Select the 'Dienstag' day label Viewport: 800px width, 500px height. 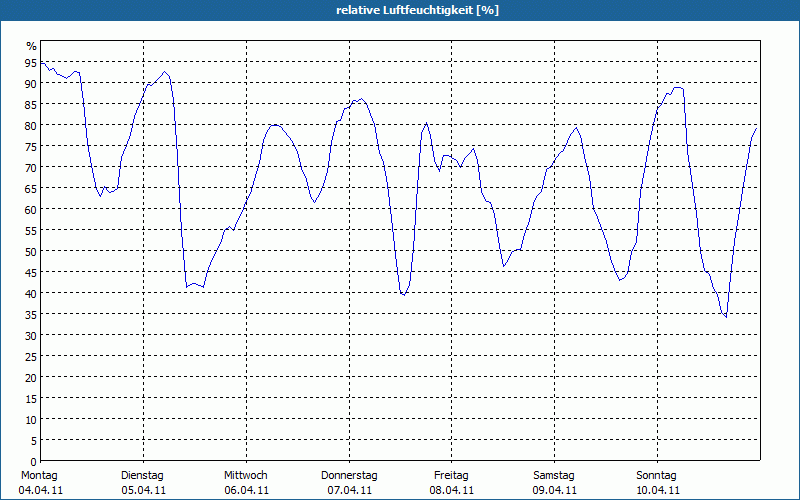[x=142, y=475]
